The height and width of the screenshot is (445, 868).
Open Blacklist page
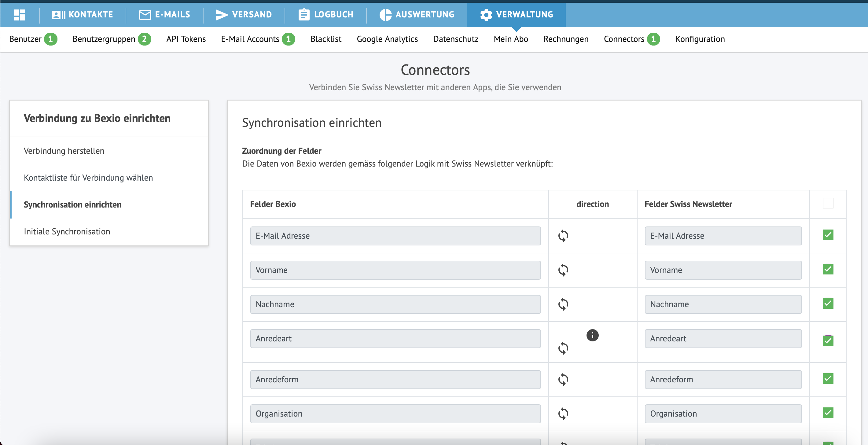pos(326,39)
